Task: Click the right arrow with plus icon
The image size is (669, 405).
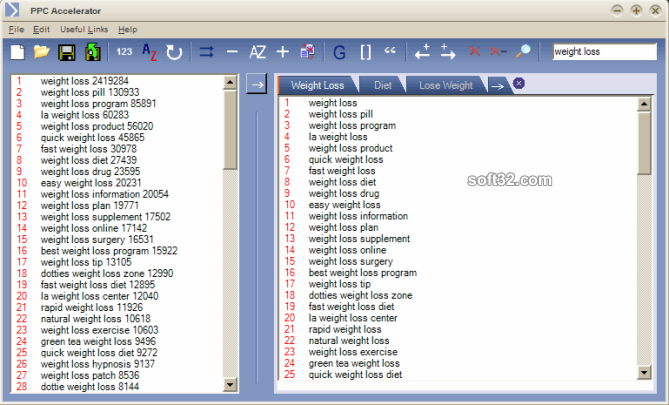Action: [x=448, y=52]
